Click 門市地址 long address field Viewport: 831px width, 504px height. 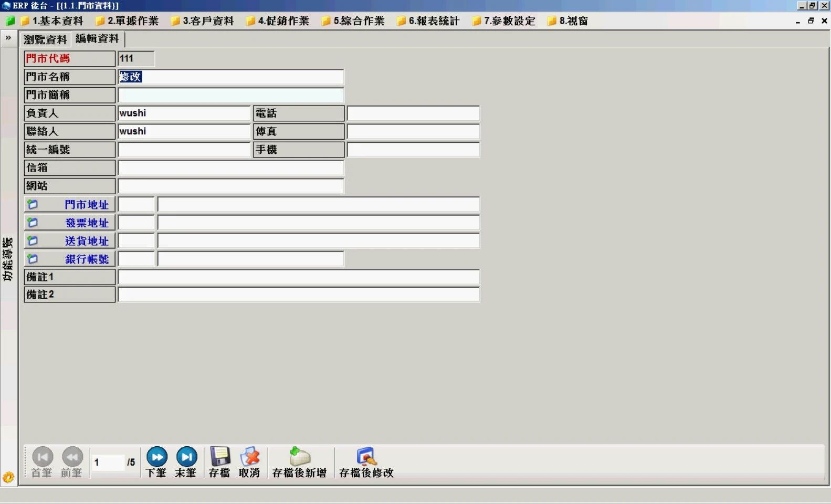tap(319, 204)
